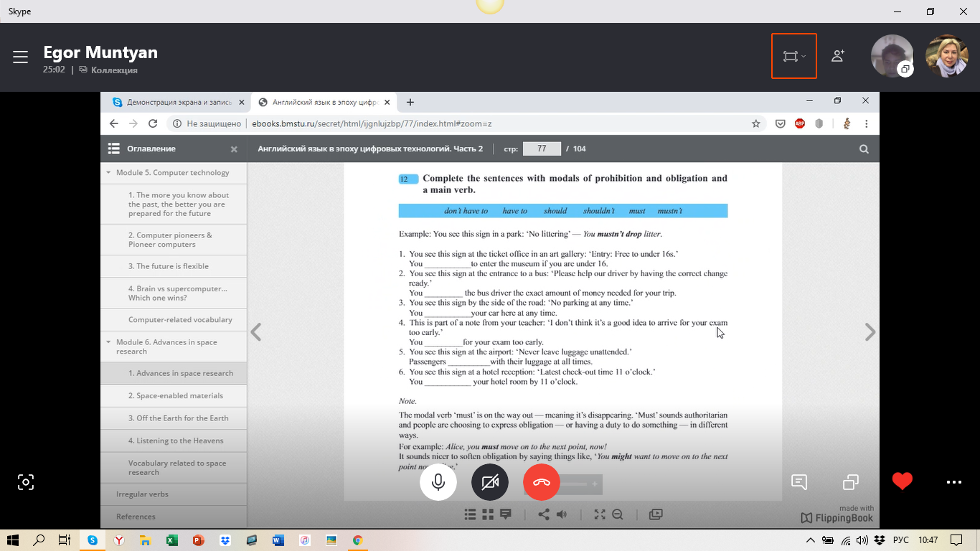Click the heart reaction icon
The height and width of the screenshot is (551, 980).
pyautogui.click(x=902, y=481)
